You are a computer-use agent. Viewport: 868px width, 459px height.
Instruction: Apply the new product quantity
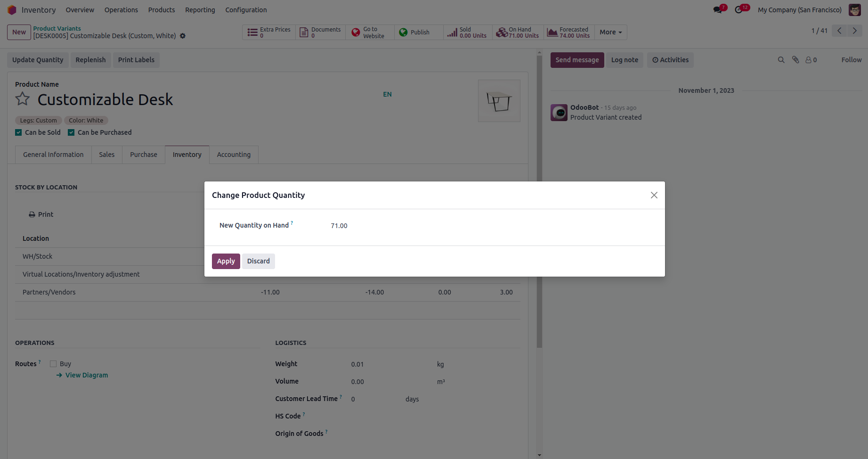[x=226, y=261]
